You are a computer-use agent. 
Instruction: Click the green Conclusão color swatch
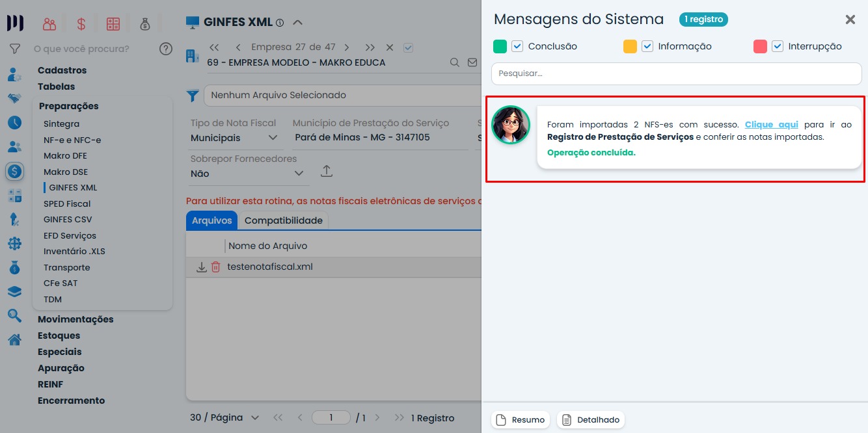(x=500, y=46)
